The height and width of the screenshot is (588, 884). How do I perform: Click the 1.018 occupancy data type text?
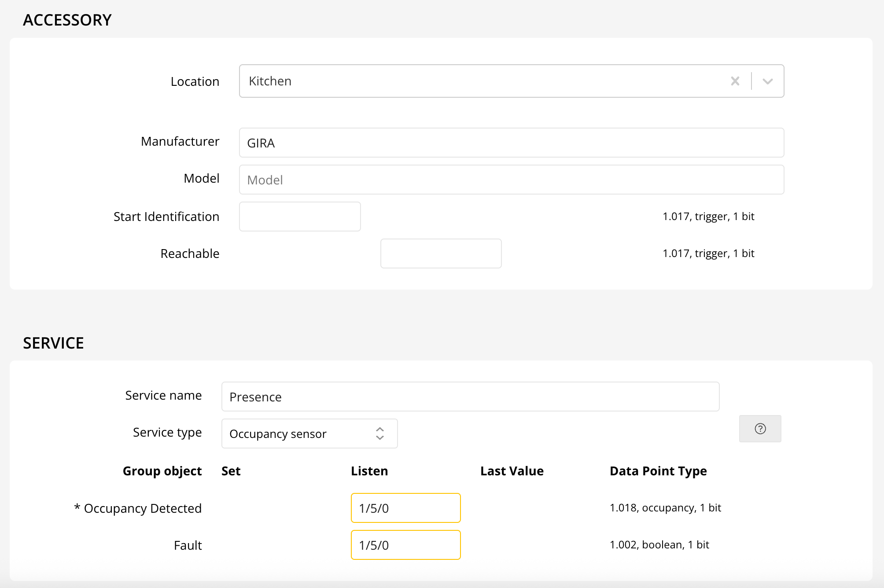[x=665, y=508]
